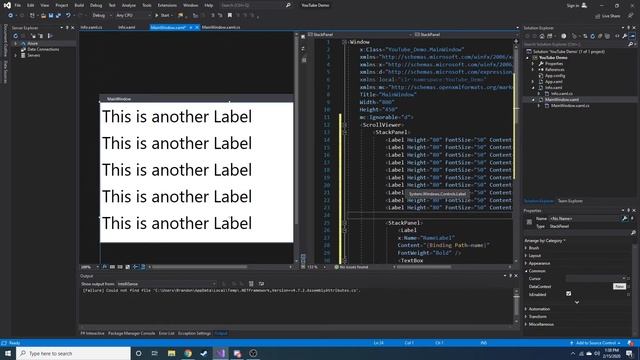Open the Debug configuration dropdown
Screen dimensions: 640x360
(x=102, y=16)
